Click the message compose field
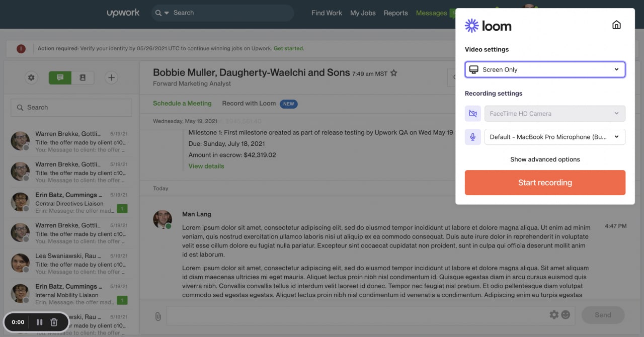644x337 pixels. coord(357,315)
